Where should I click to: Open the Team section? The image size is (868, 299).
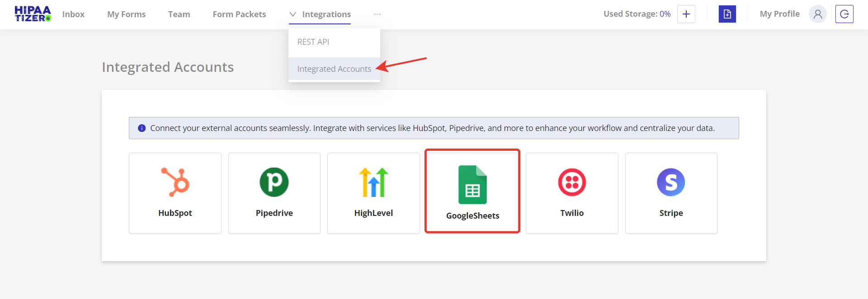click(179, 14)
